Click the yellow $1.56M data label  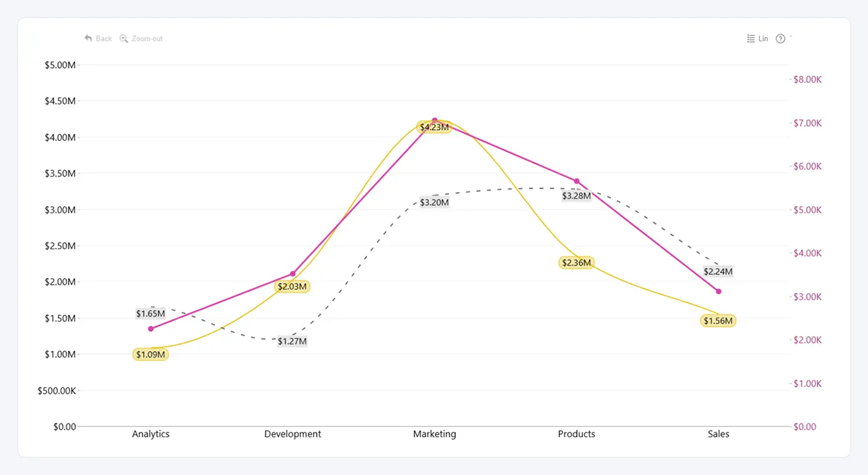pos(718,321)
